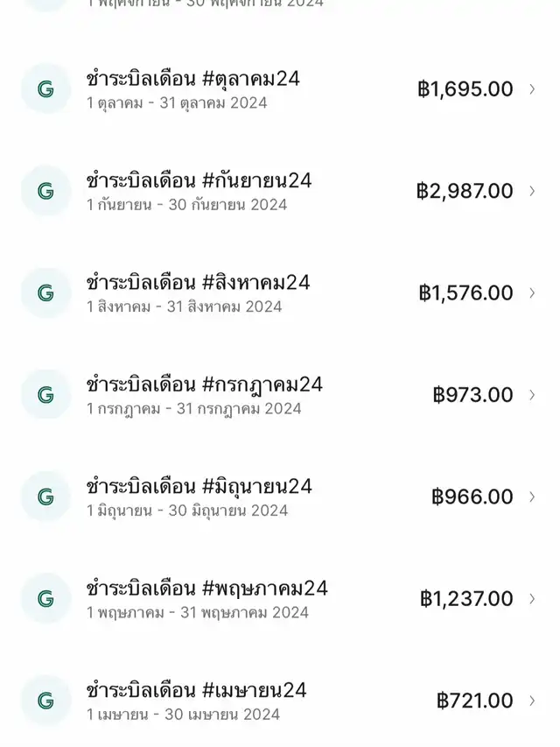The height and width of the screenshot is (747, 560).
Task: Open chevron next to ฿1,237.00
Action: coord(532,599)
